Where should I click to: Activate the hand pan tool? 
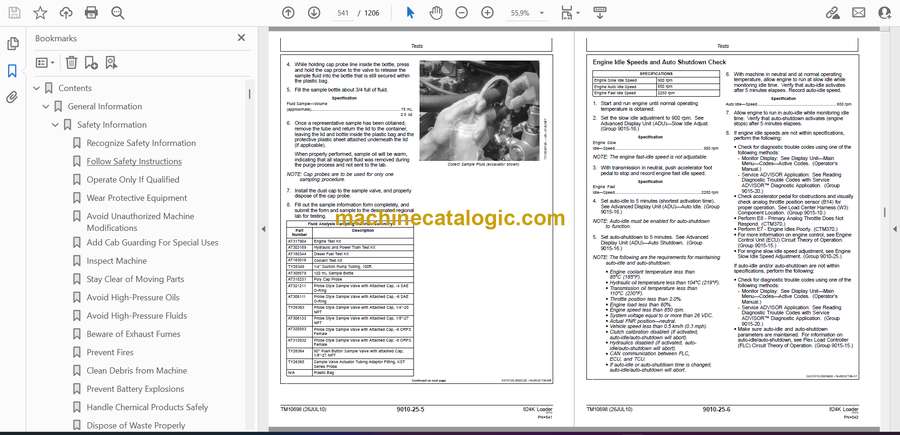(436, 13)
